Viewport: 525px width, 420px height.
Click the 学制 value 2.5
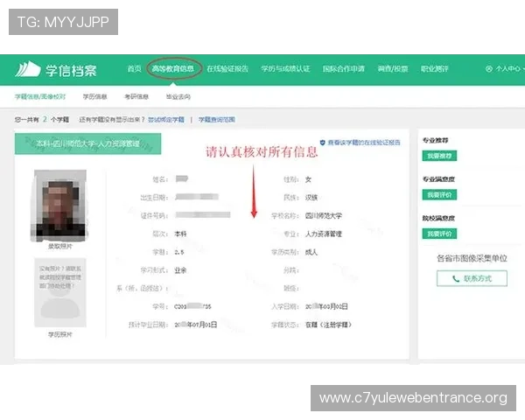click(x=179, y=252)
